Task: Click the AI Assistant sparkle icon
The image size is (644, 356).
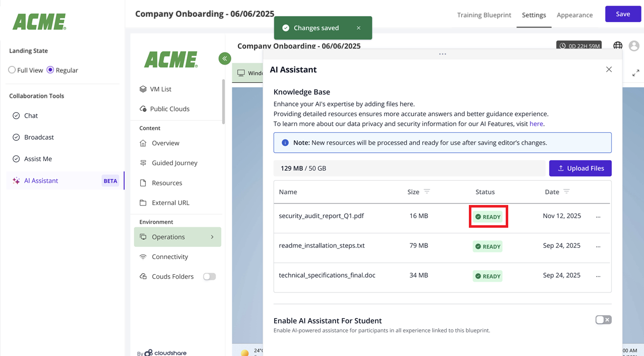Action: 16,181
